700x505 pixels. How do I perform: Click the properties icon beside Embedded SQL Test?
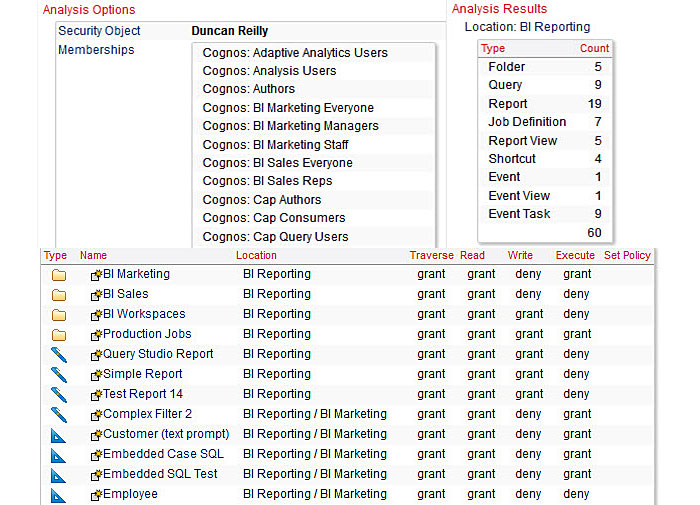[96, 475]
